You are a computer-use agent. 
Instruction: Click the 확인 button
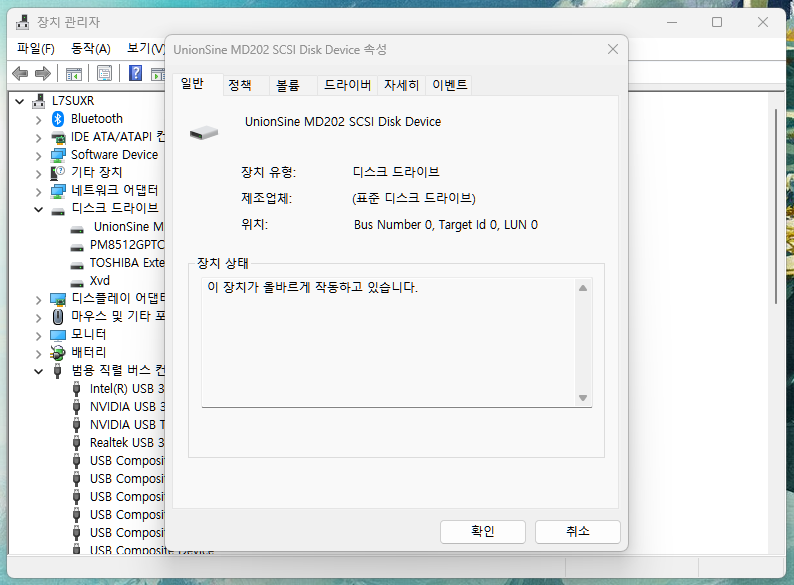point(483,531)
